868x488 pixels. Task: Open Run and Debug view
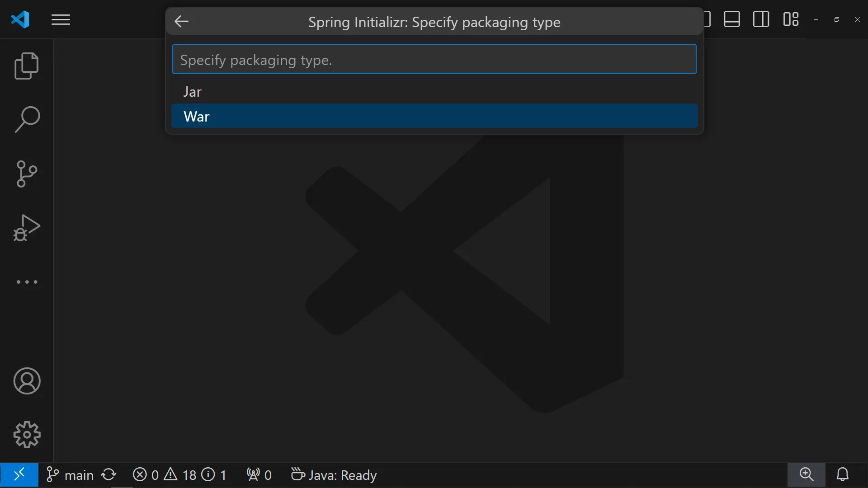point(27,228)
